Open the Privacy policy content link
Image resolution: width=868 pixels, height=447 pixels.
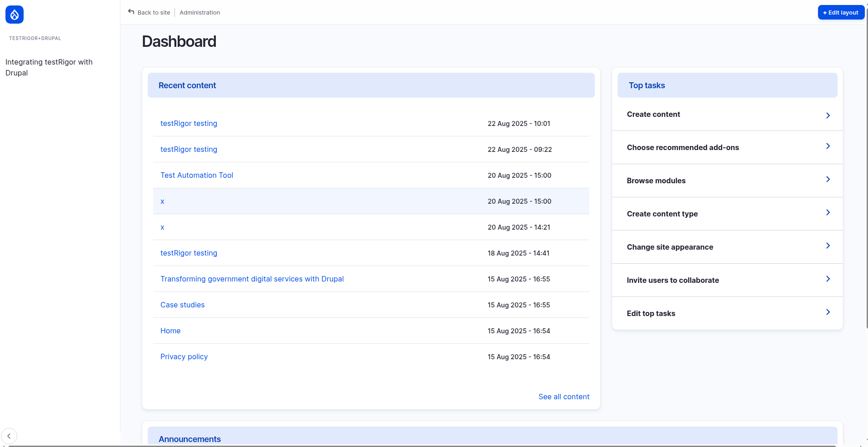pos(184,357)
